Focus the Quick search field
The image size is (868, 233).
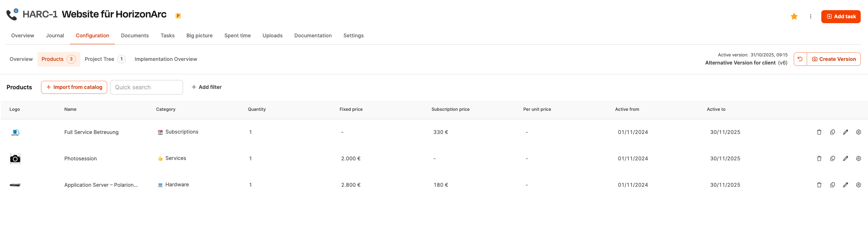[x=146, y=87]
